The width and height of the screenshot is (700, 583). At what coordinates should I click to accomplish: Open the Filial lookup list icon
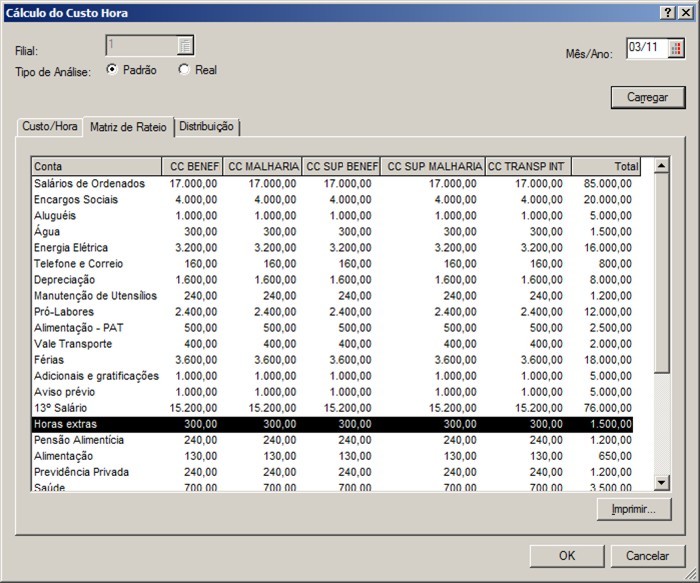click(185, 45)
